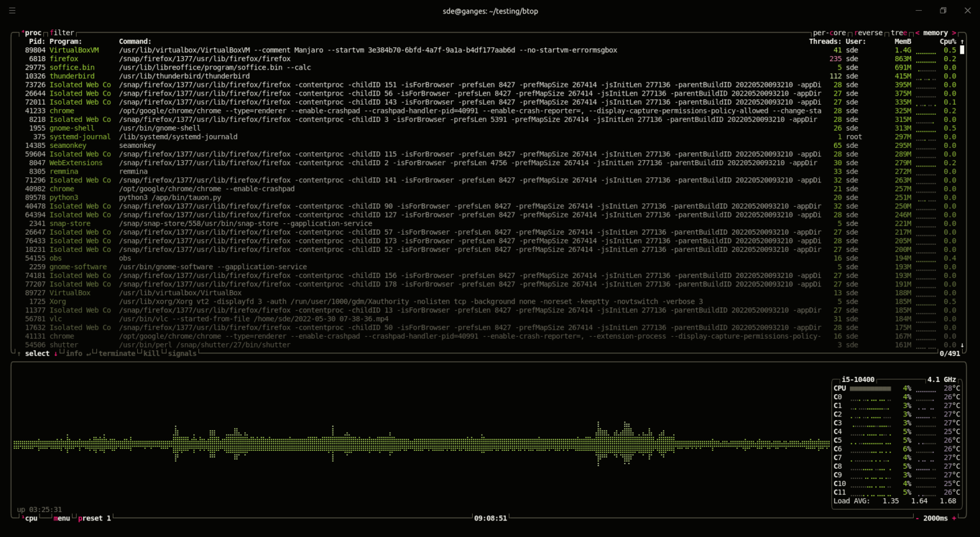Click the cpu panel label
This screenshot has height=537, width=980.
pos(30,518)
